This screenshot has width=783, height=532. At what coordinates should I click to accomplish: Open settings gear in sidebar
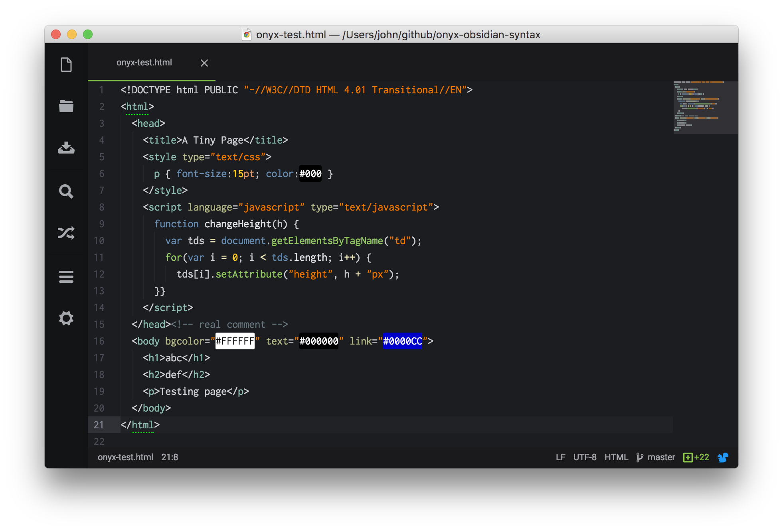66,318
